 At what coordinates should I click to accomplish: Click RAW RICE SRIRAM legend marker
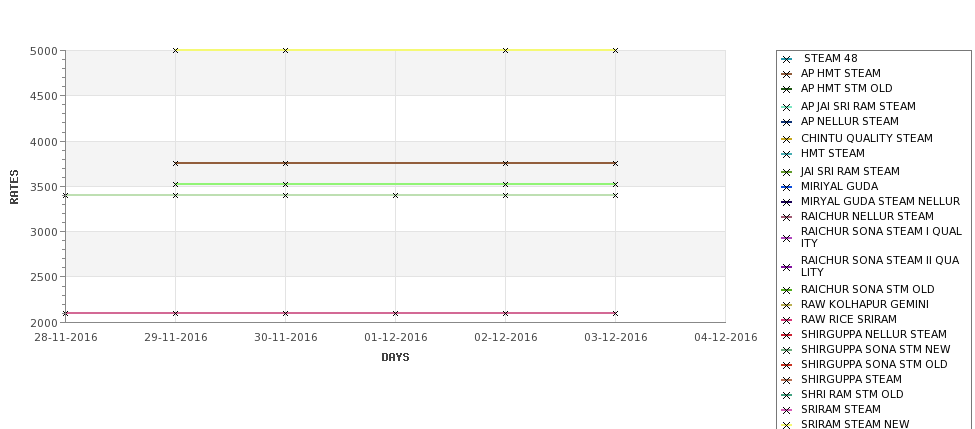[786, 320]
